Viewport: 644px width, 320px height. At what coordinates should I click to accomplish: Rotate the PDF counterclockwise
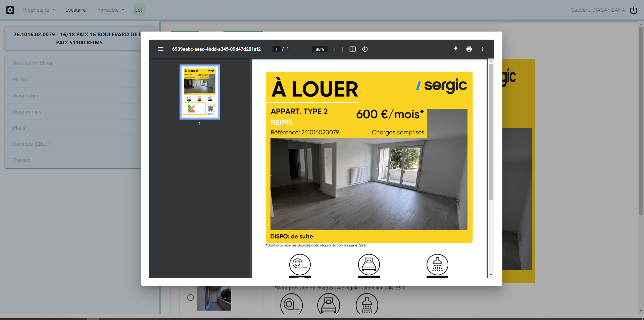pos(365,49)
